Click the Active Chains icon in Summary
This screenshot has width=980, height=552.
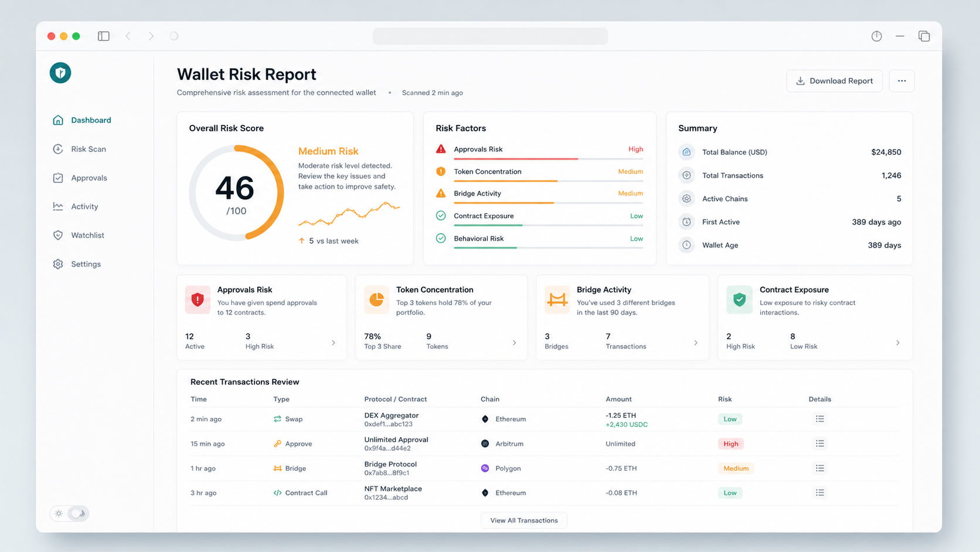click(x=686, y=199)
